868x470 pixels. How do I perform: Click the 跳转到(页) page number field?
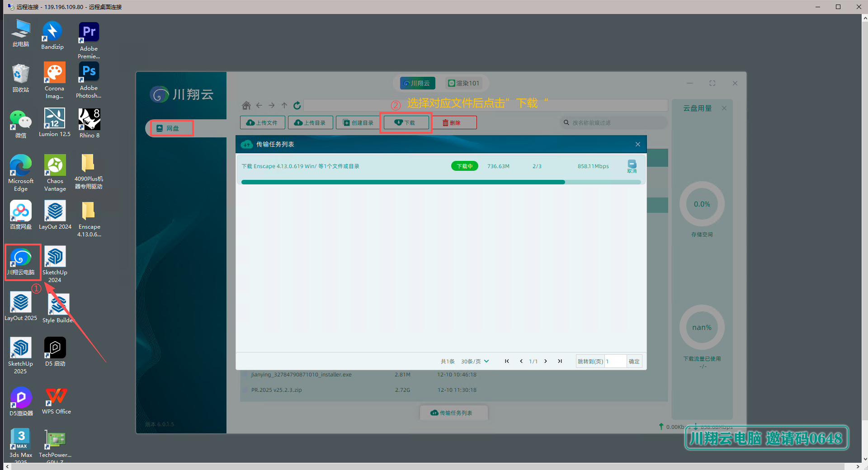(x=615, y=361)
